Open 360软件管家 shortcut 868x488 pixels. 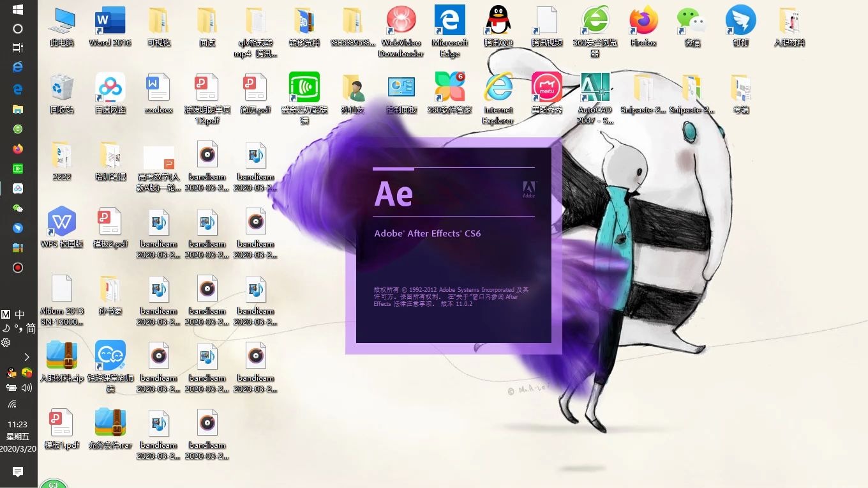tap(450, 94)
